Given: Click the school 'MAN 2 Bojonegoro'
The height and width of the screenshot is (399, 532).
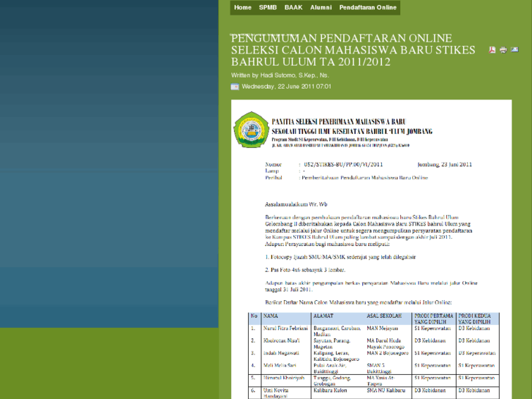Looking at the screenshot, I should click(x=387, y=353).
